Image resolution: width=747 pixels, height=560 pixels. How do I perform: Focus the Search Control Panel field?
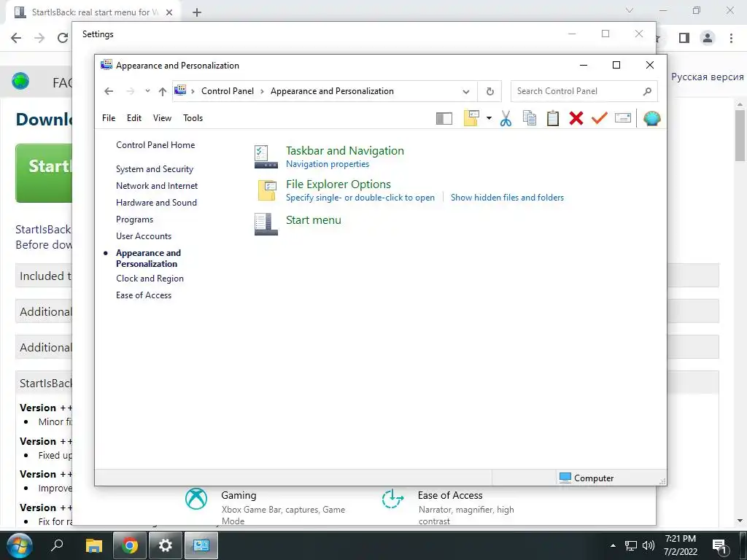(x=584, y=91)
